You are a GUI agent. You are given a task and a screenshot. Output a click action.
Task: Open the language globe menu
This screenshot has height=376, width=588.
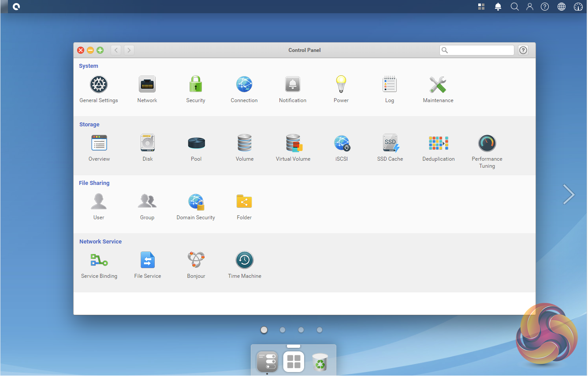click(562, 7)
